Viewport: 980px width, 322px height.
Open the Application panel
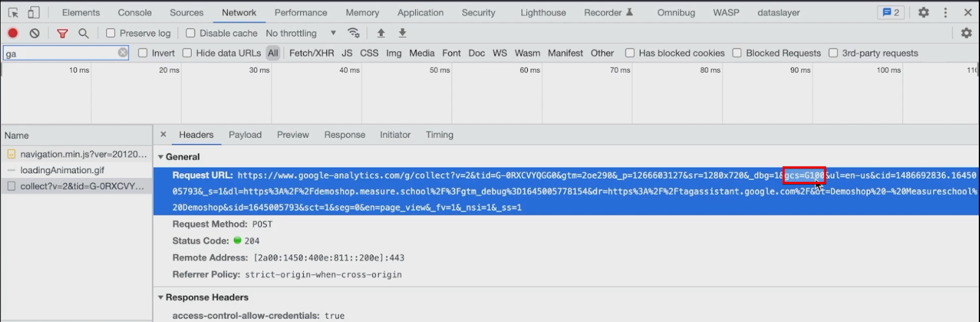coord(420,12)
